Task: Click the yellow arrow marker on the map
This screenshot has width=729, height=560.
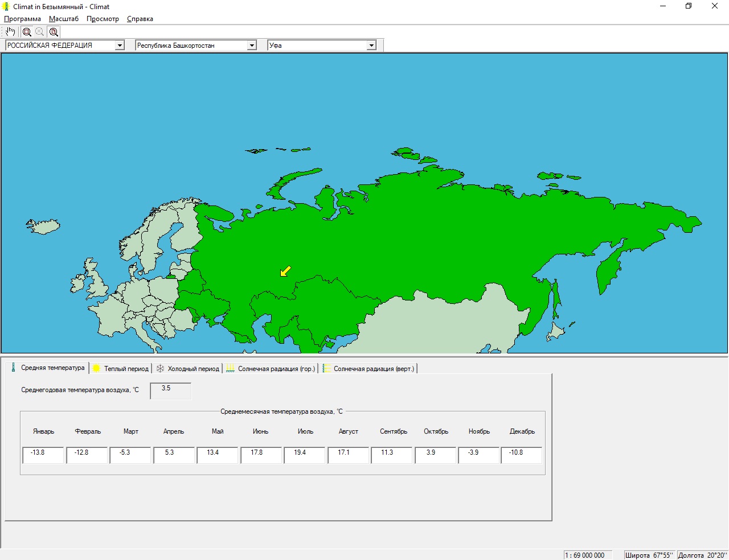Action: [285, 271]
